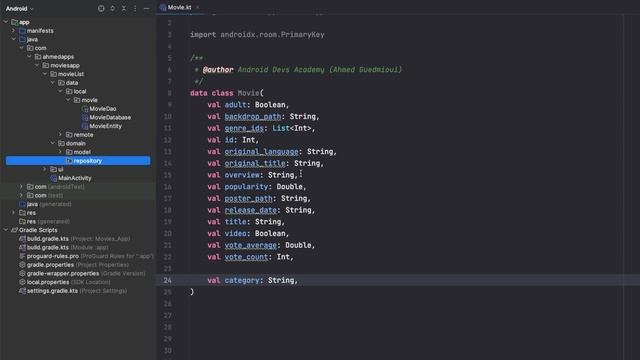
Task: Expand the ui package
Action: pyautogui.click(x=44, y=169)
